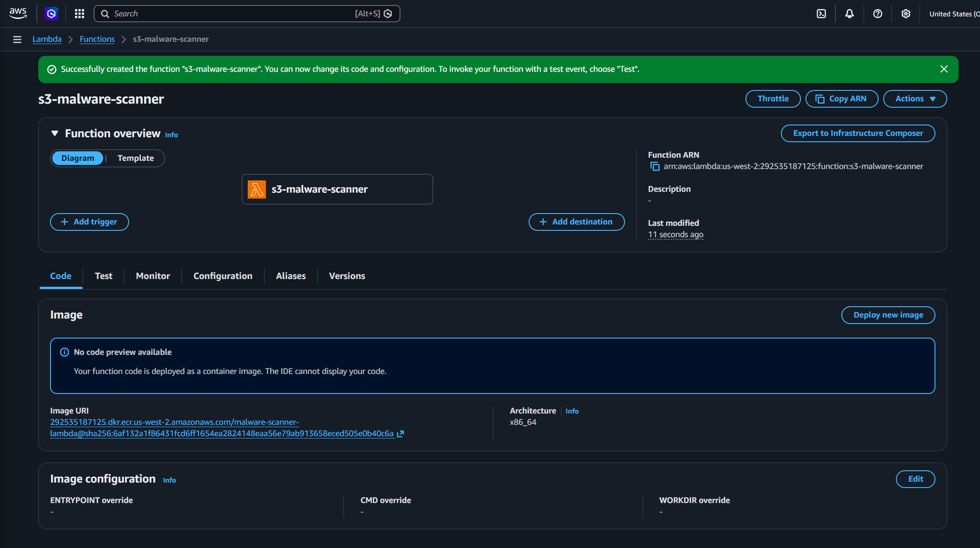Open the United States region selector

point(954,14)
